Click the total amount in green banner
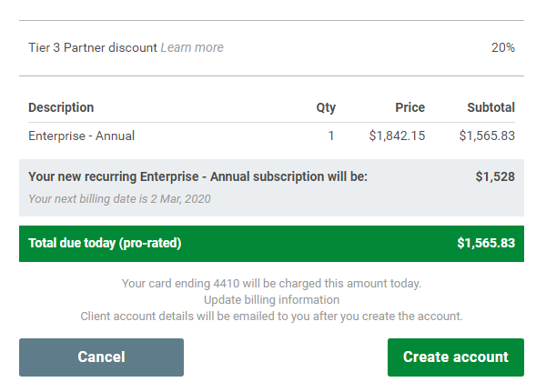This screenshot has width=546, height=392. (486, 244)
